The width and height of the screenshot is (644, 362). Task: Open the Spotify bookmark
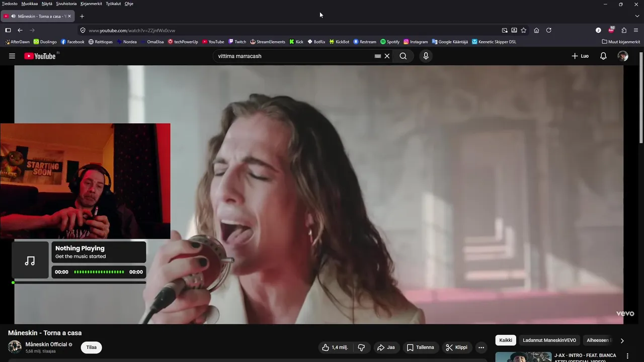(x=390, y=42)
